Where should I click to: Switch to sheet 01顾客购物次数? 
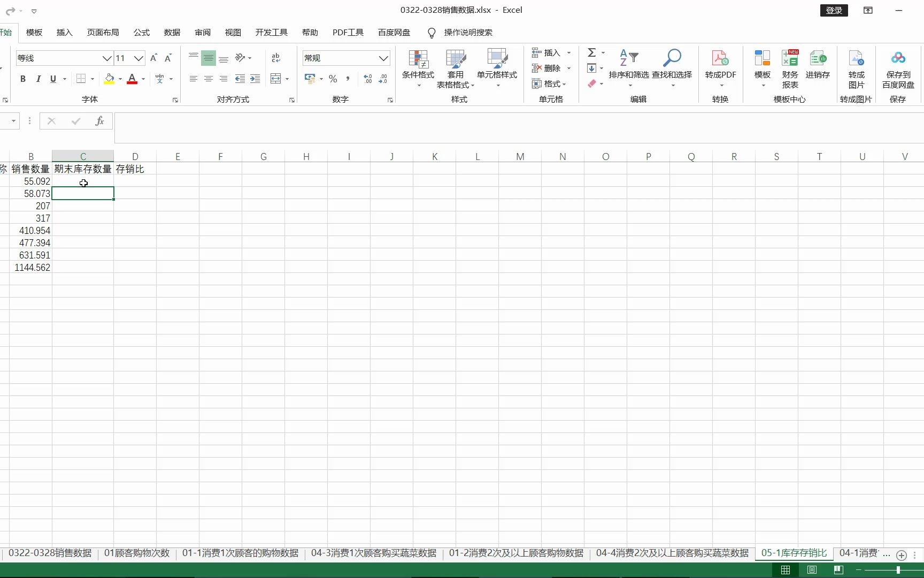(x=137, y=553)
